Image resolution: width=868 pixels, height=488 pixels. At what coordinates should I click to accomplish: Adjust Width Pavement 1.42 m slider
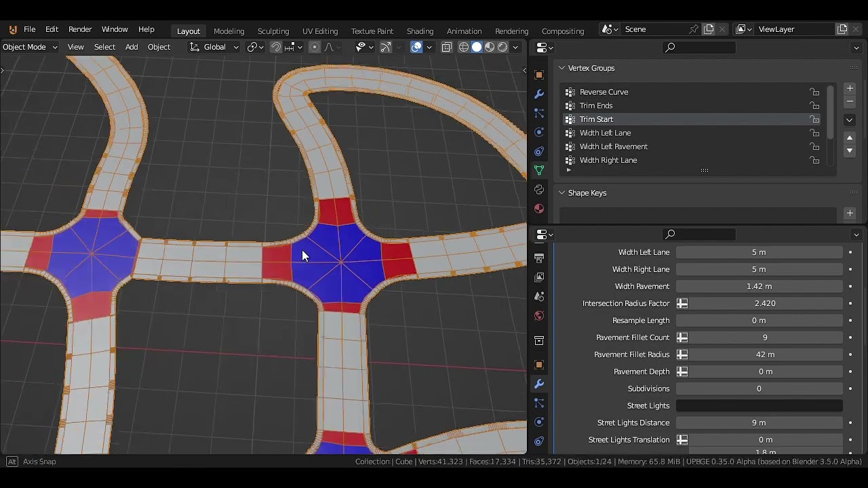[x=759, y=286]
